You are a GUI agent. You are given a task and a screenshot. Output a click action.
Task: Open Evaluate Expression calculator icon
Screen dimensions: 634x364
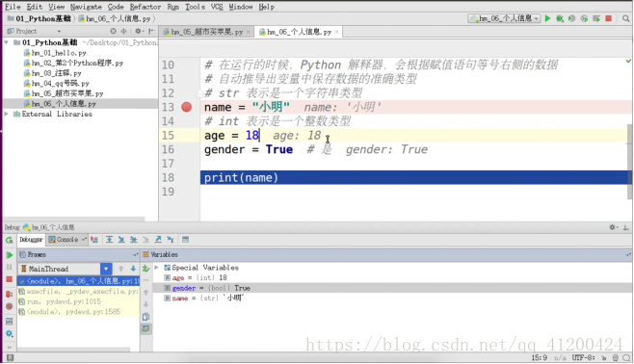coord(185,240)
